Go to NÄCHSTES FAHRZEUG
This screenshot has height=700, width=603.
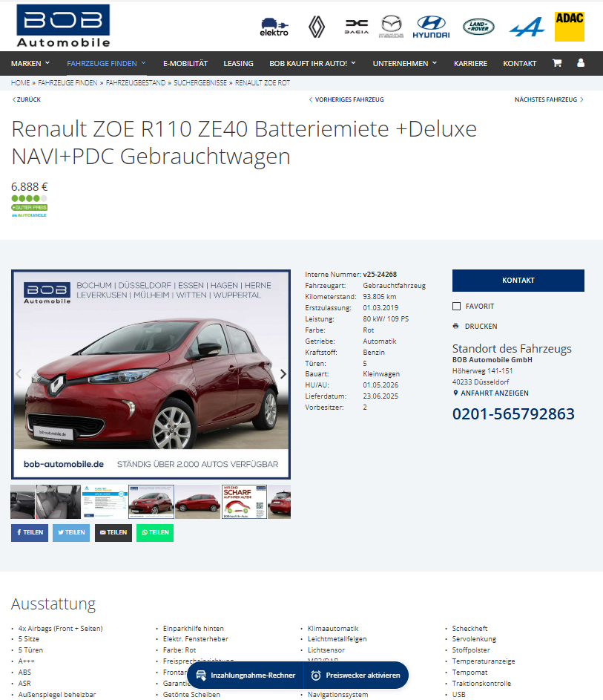point(549,99)
